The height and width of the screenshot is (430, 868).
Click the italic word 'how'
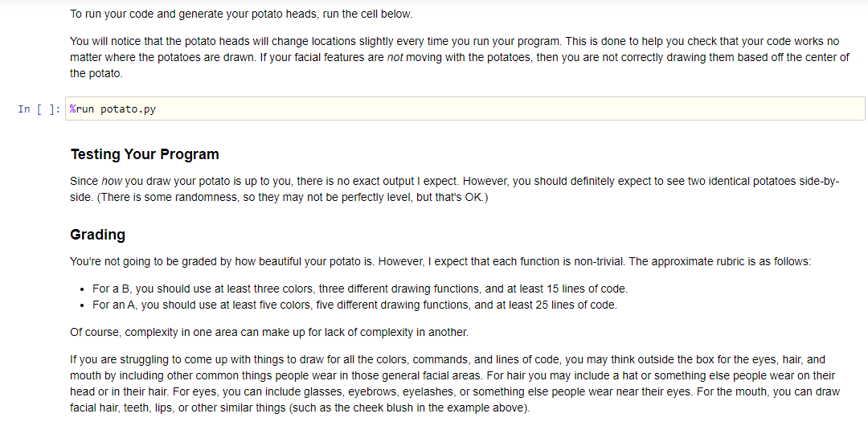[112, 182]
